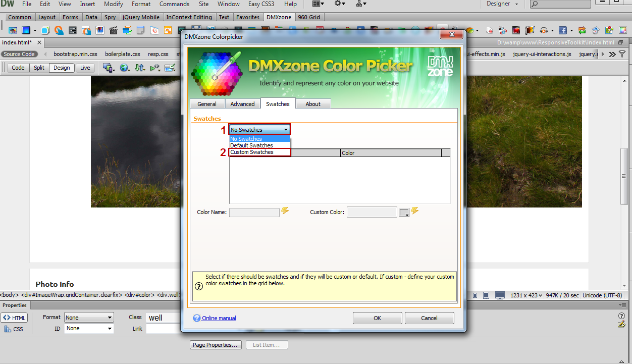632x364 pixels.
Task: Open the window size 1231 x 423 dropdown
Action: tap(526, 295)
